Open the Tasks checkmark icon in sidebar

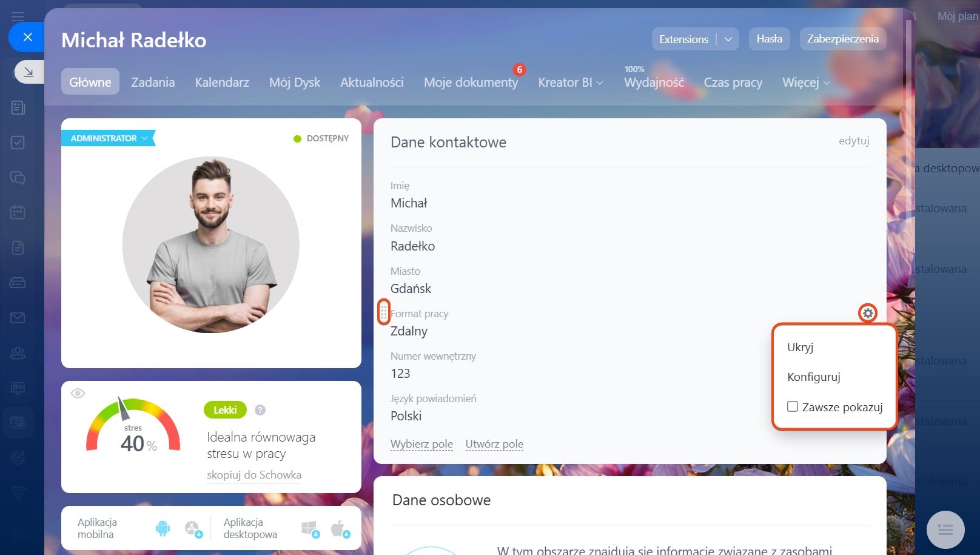[18, 143]
